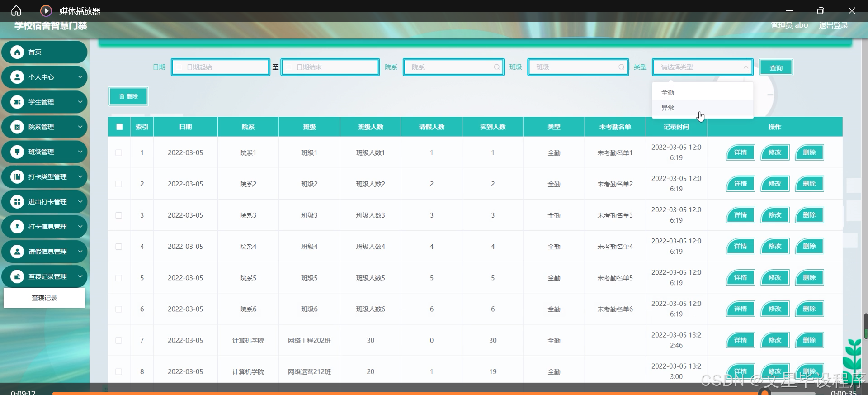
Task: Click 计算机学院 cell in row 7
Action: pos(248,340)
